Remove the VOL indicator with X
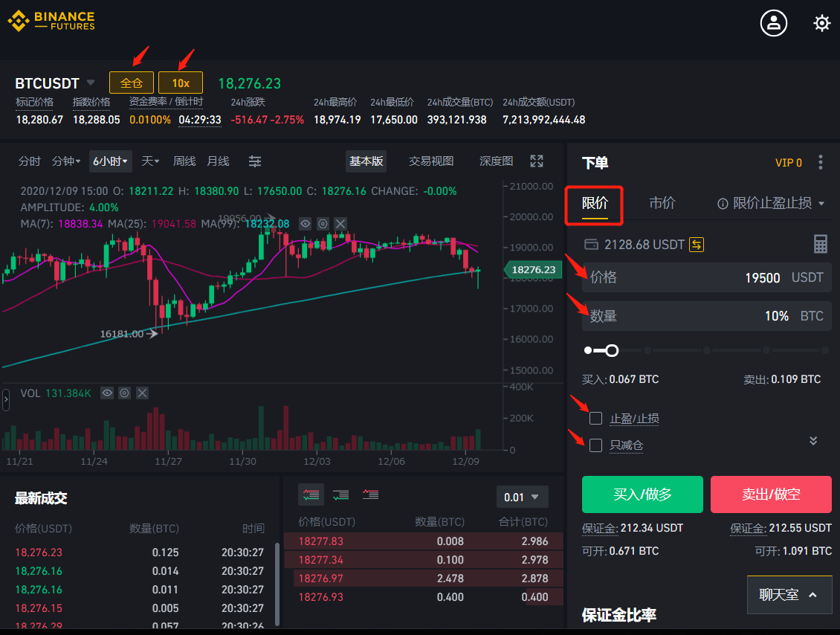The height and width of the screenshot is (635, 840). coord(142,393)
